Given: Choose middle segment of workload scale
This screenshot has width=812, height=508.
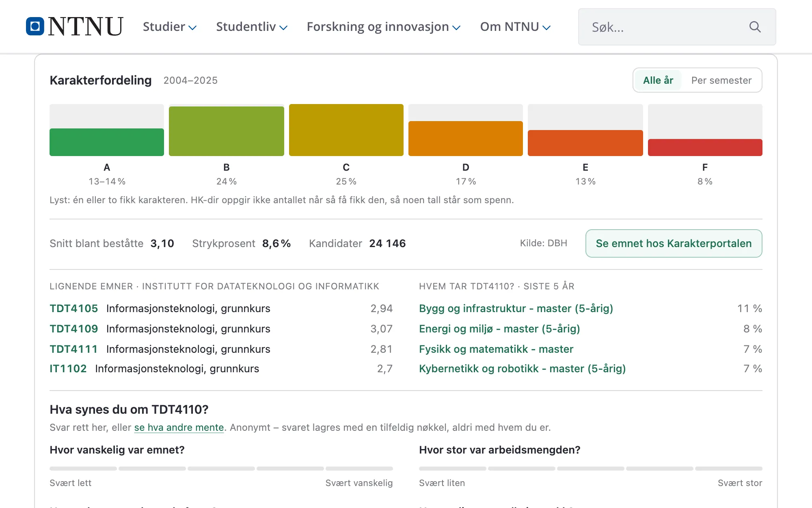Looking at the screenshot, I should [x=591, y=469].
